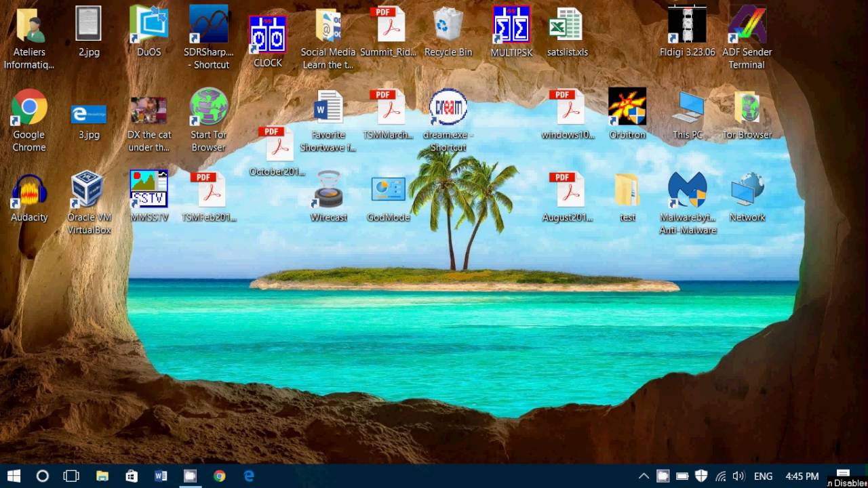Open the Malwarebytes Anti-Malware shortcut

pos(688,190)
